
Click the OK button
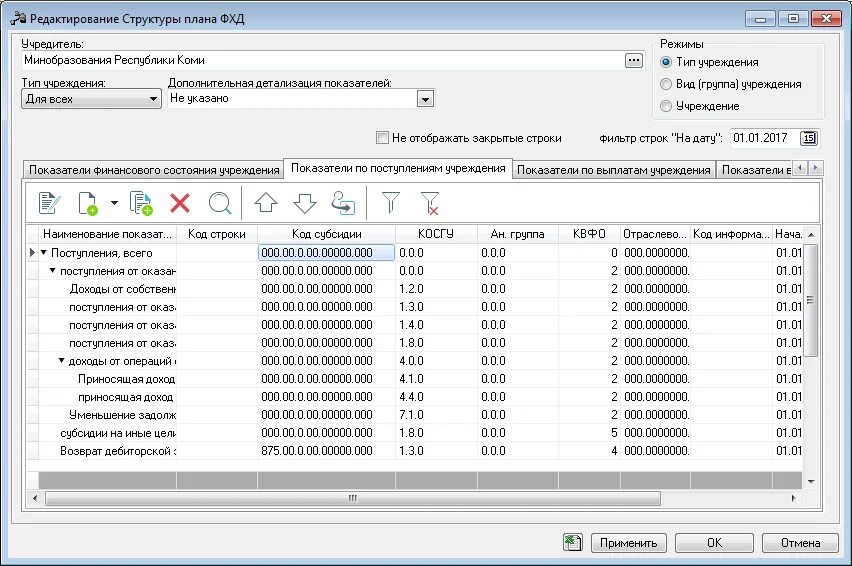714,543
